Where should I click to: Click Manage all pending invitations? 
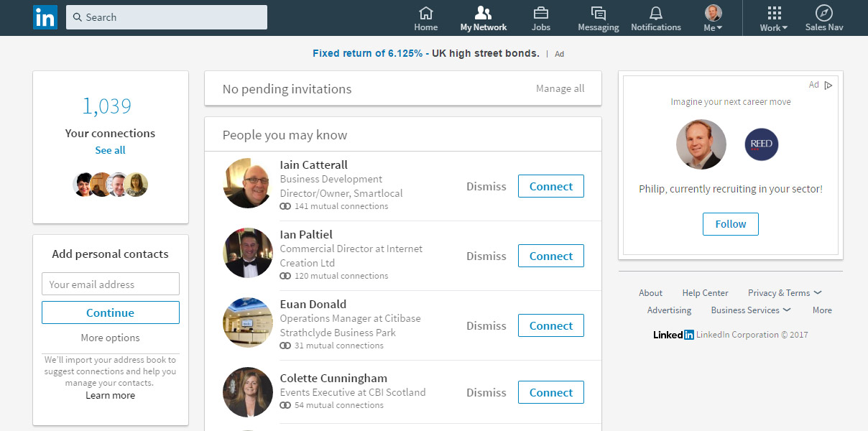[560, 88]
